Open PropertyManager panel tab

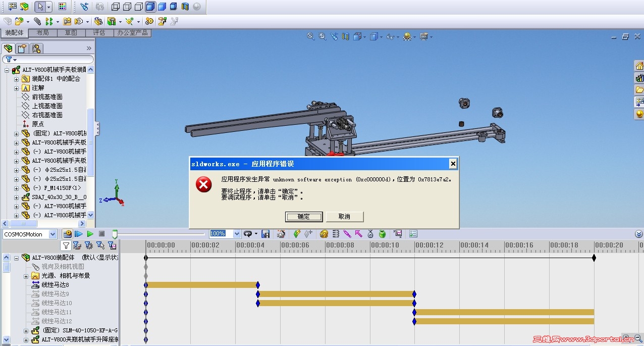(22, 48)
